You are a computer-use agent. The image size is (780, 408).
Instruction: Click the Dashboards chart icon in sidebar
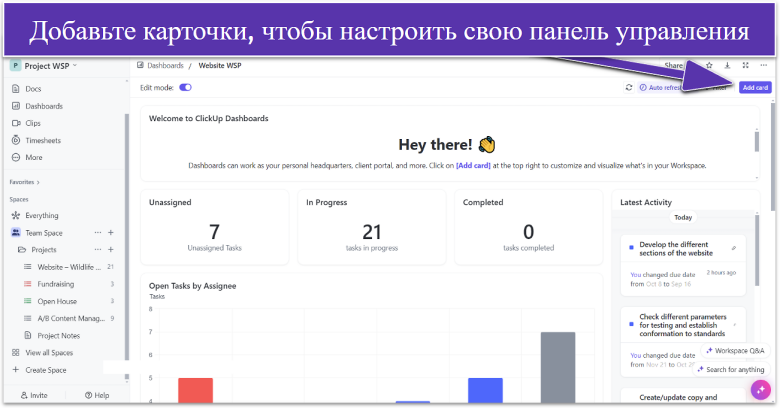[x=15, y=106]
